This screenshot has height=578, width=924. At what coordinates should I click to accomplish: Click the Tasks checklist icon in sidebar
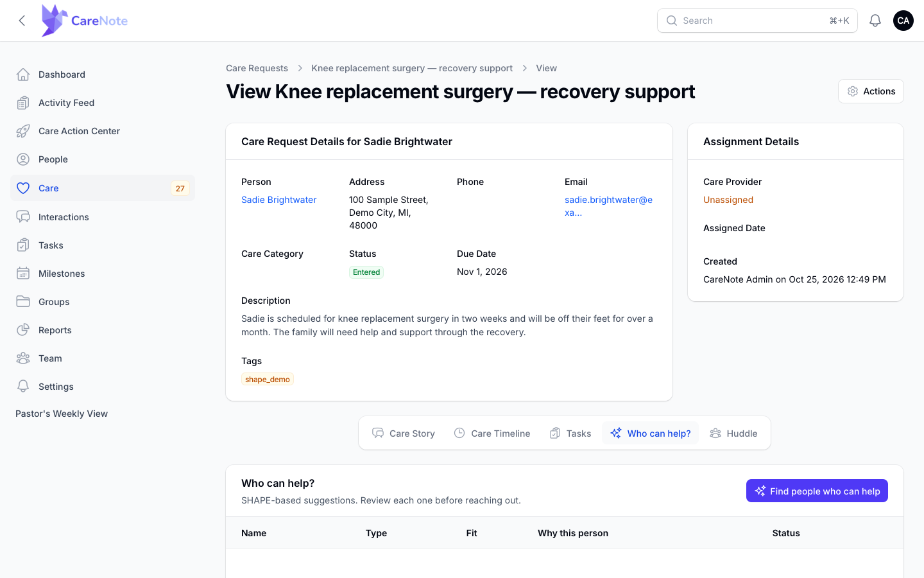coord(23,245)
